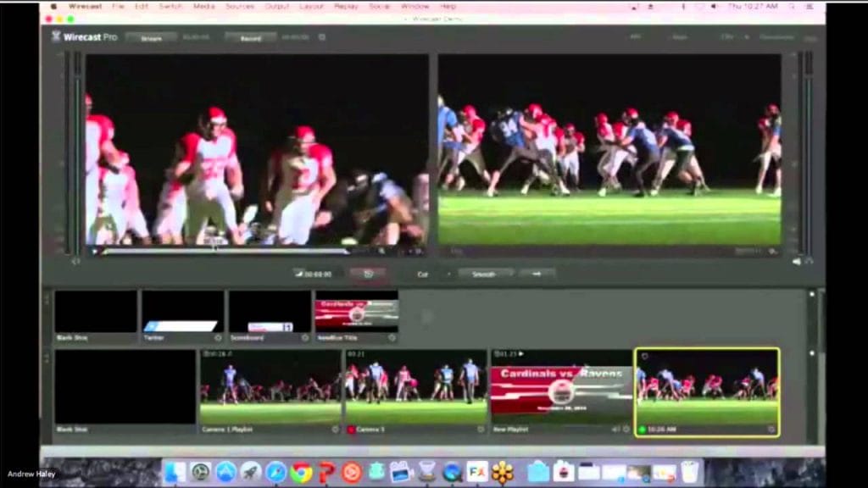Open the gear settings for the Twitter shot
Viewport: 868px width, 488px height.
[x=217, y=336]
